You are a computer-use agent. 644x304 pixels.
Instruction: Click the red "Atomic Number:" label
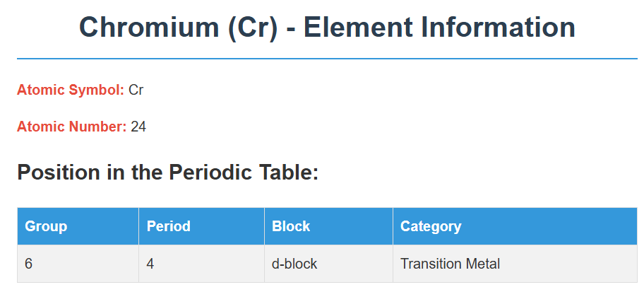(71, 127)
